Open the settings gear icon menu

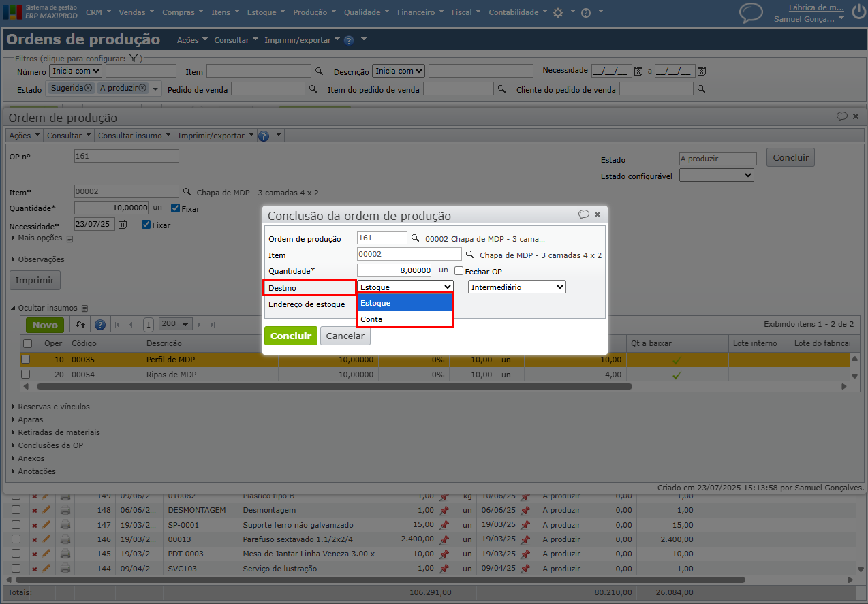(x=558, y=12)
